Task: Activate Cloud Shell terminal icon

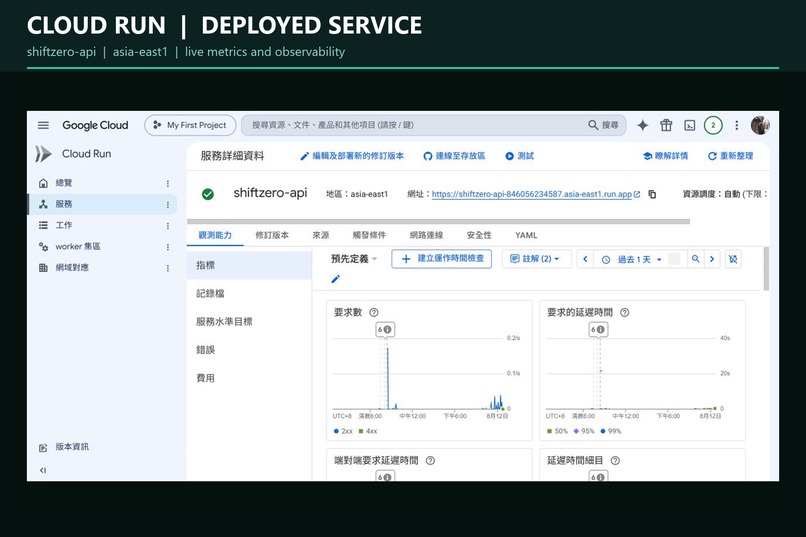Action: 690,125
